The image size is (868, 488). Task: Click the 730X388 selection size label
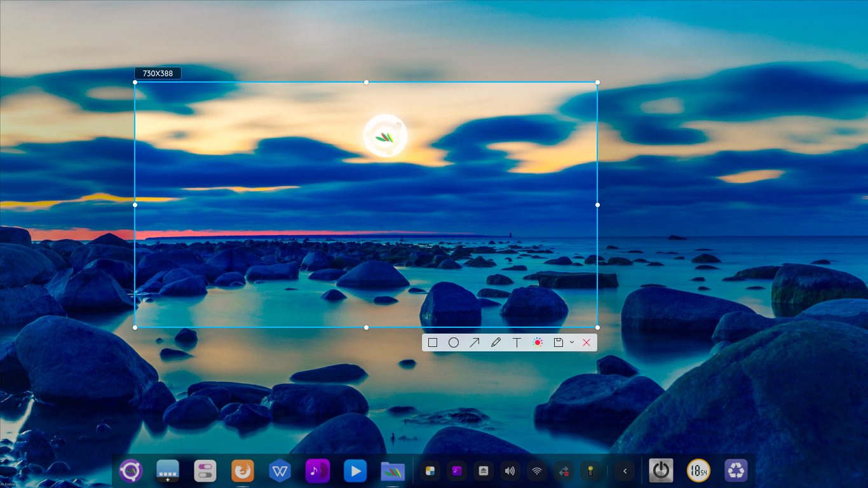(x=158, y=73)
